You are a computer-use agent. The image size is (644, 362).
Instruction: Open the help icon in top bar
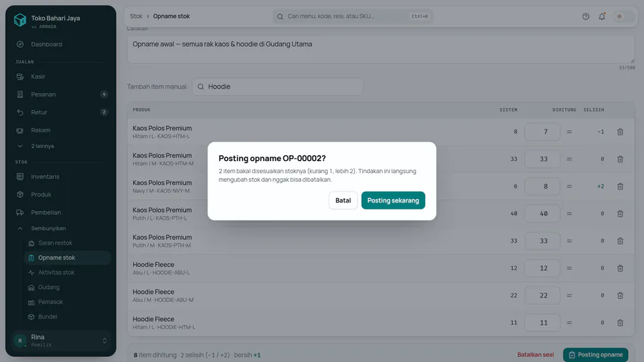[x=585, y=16]
